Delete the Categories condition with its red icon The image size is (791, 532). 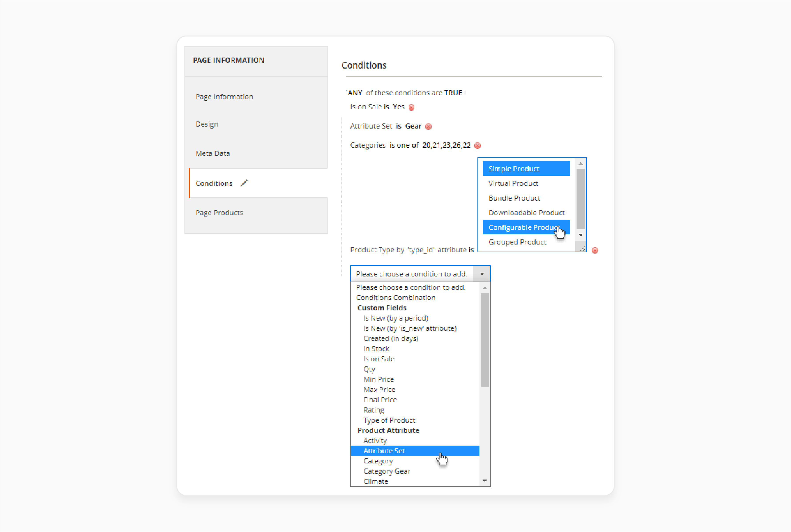(478, 146)
